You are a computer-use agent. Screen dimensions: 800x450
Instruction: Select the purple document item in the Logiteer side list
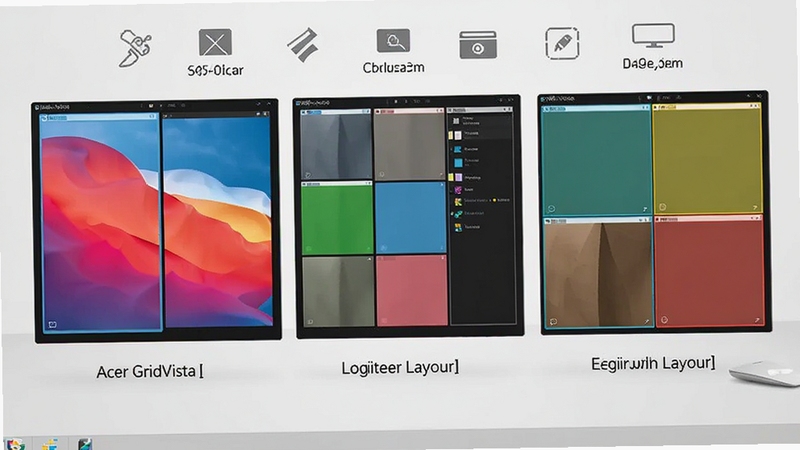pyautogui.click(x=458, y=178)
